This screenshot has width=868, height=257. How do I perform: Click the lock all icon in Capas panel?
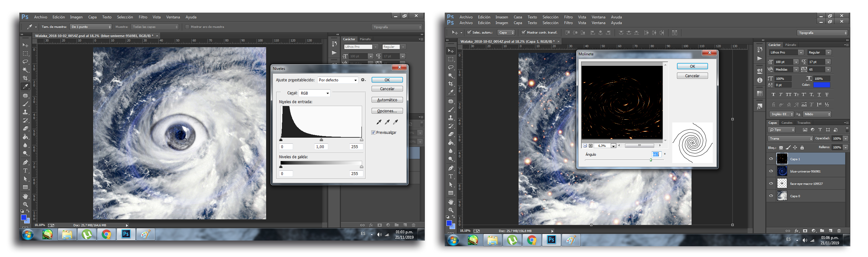pos(802,147)
